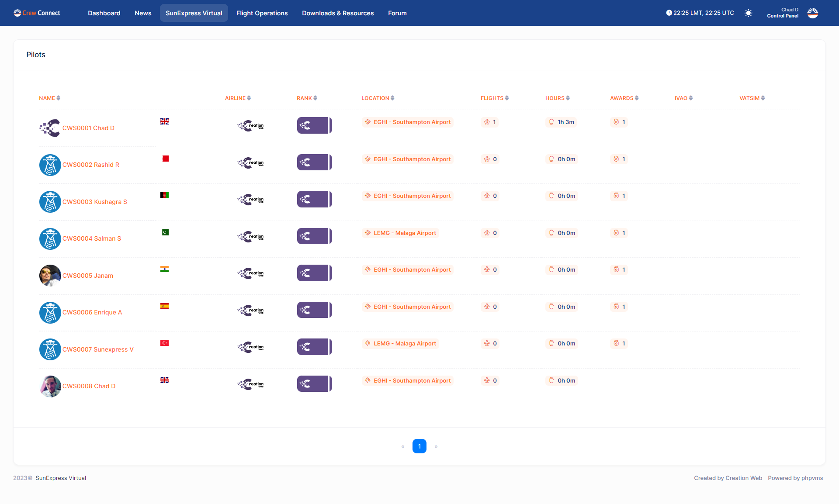Select the Creation Web airline logo in Chad D's row
The height and width of the screenshot is (504, 839).
[250, 125]
